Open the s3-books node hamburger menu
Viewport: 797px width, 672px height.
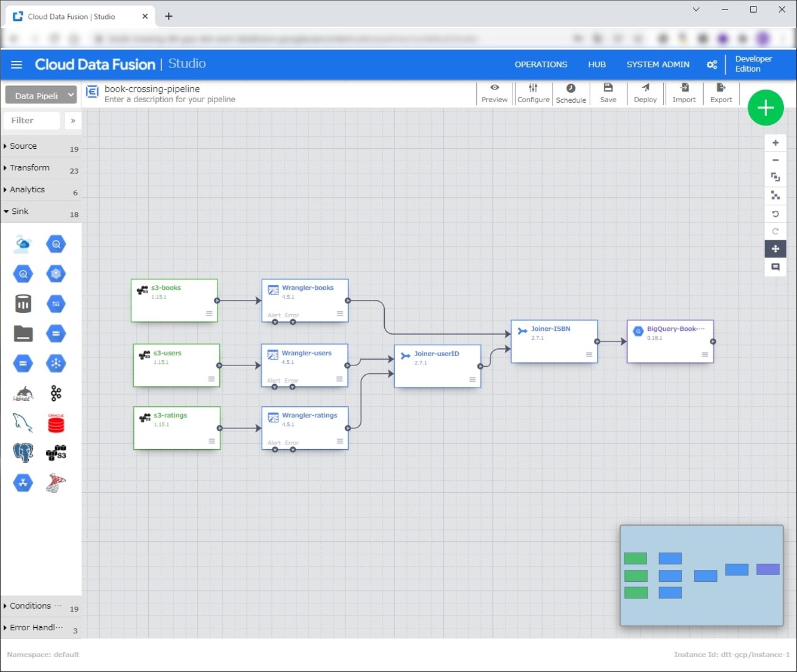point(209,314)
